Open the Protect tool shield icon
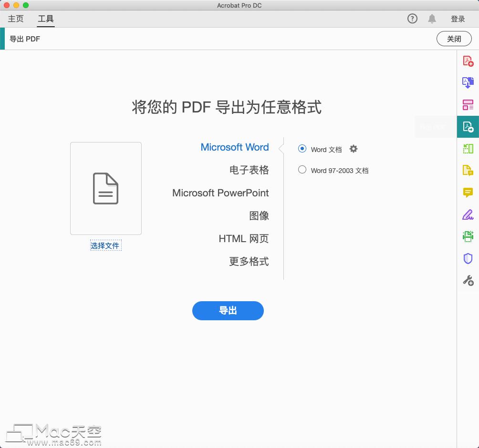Image resolution: width=479 pixels, height=448 pixels. coord(469,258)
